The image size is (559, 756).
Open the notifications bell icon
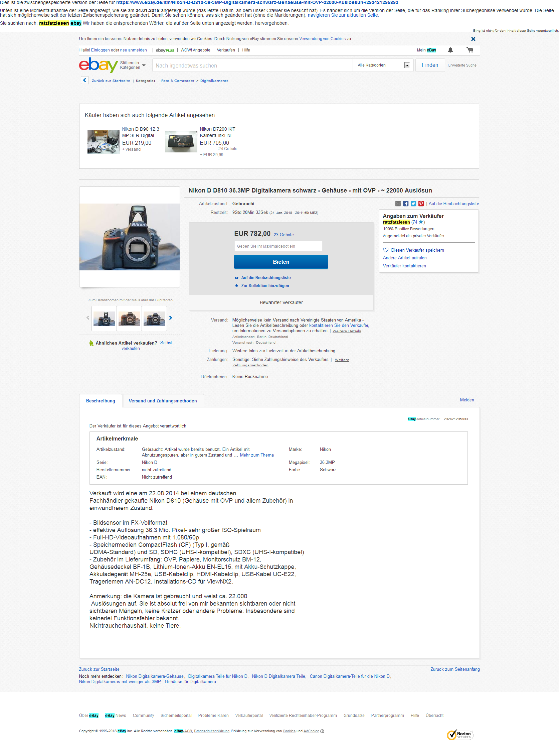(x=450, y=50)
